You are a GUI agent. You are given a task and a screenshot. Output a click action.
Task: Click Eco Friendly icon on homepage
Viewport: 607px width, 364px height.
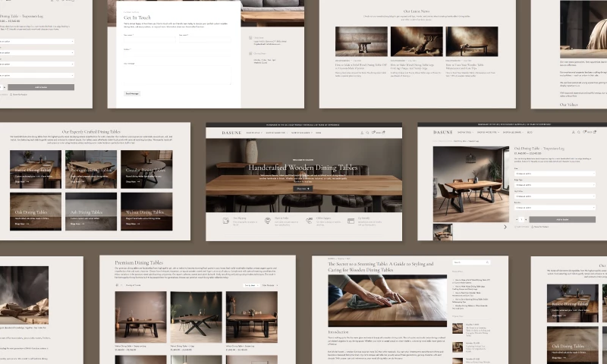[x=351, y=221]
